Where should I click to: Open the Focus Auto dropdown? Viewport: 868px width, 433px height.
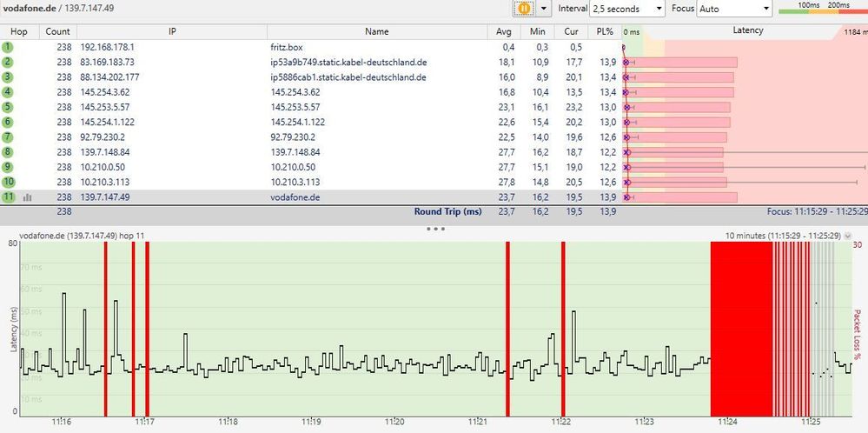coord(734,9)
